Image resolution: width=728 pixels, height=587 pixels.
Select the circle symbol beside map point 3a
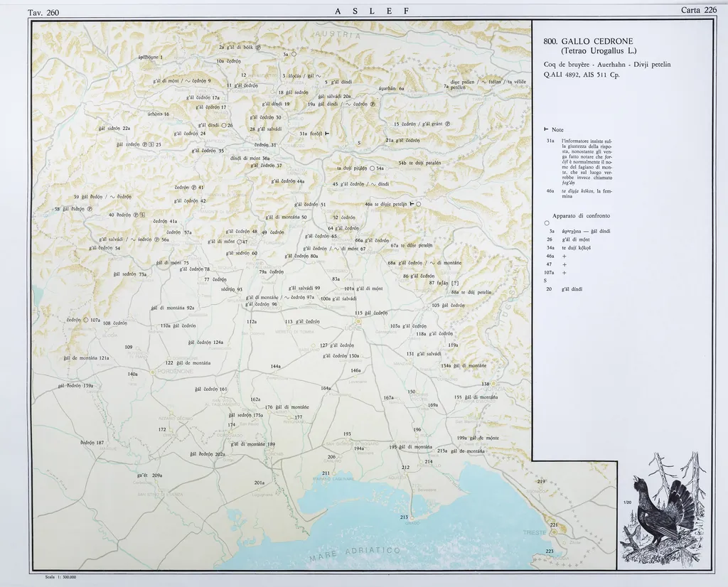click(294, 54)
